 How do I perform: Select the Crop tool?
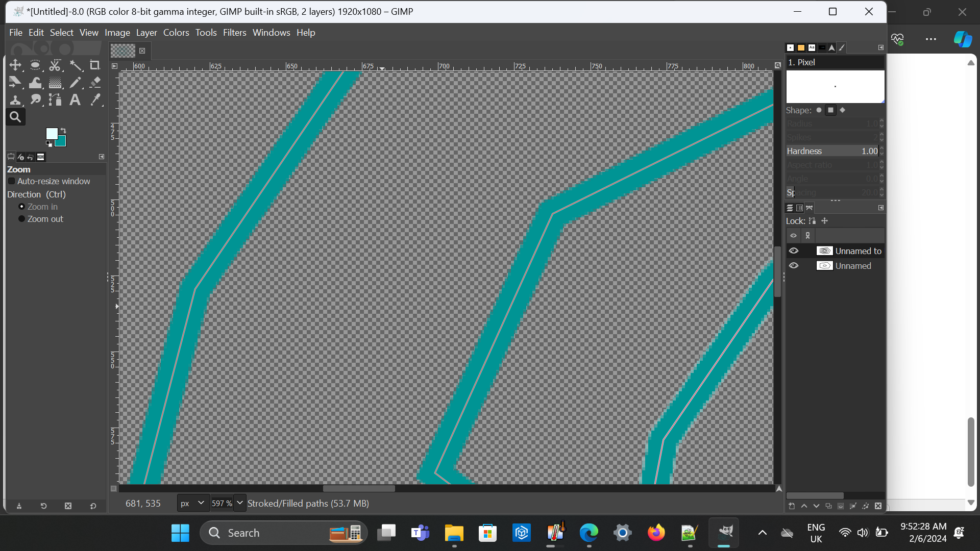pos(95,65)
